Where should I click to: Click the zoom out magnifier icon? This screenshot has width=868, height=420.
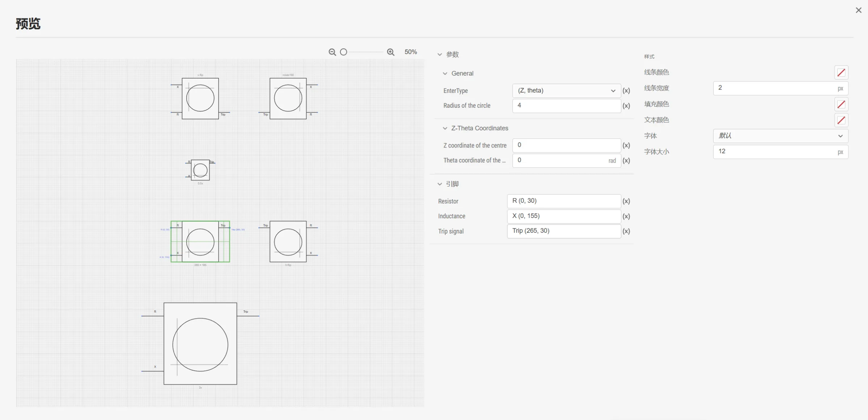tap(332, 52)
